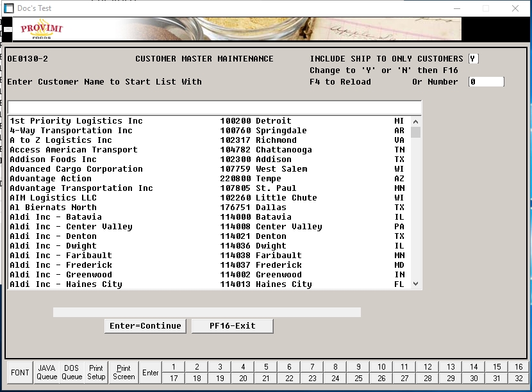The height and width of the screenshot is (392, 532).
Task: Click function key 10 button
Action: [x=381, y=367]
